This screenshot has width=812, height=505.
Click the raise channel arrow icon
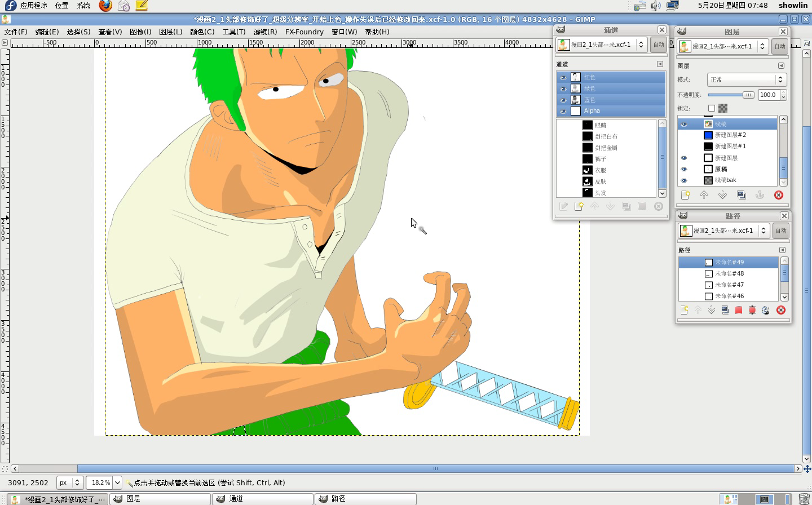594,206
